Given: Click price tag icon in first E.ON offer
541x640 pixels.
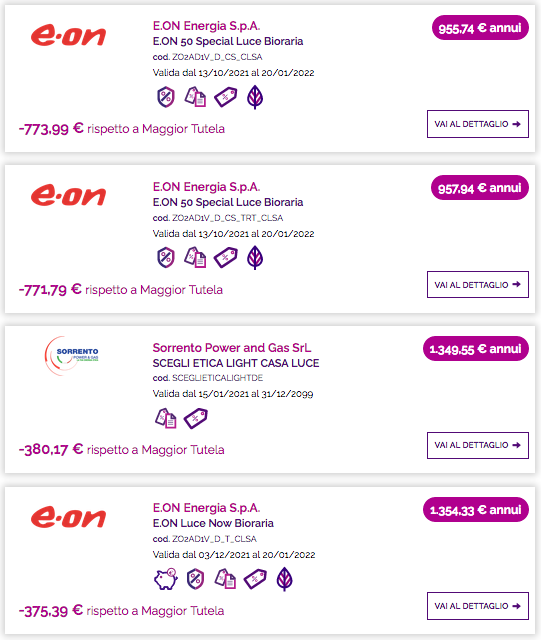Looking at the screenshot, I should click(226, 98).
